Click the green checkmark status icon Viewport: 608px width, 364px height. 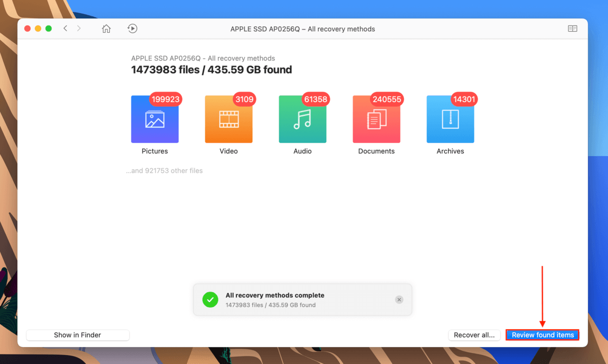pos(210,300)
